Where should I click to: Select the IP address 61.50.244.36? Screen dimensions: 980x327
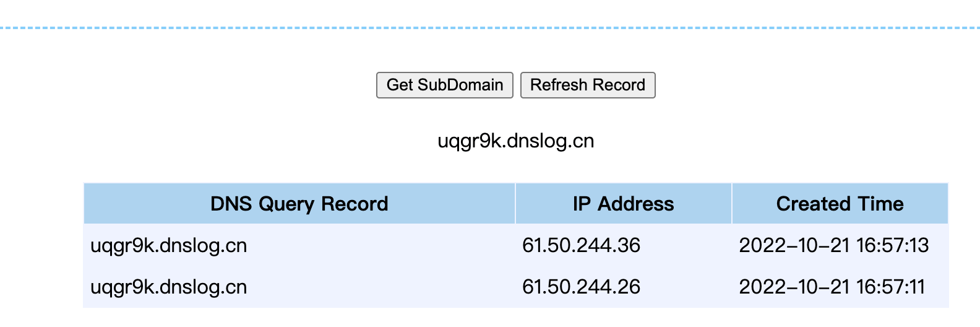coord(581,246)
